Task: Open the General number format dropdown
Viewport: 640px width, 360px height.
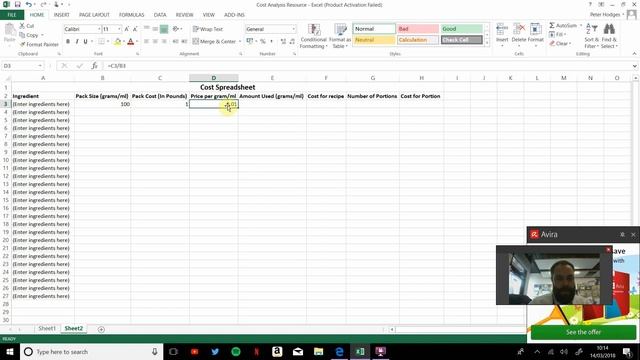Action: (293, 29)
